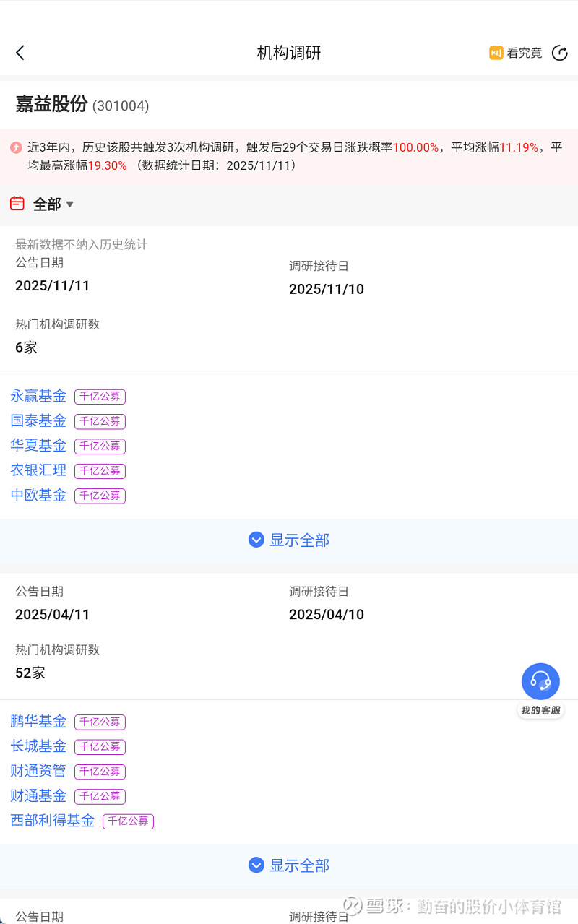
Task: View 长城基金 institution details
Action: coord(38,746)
